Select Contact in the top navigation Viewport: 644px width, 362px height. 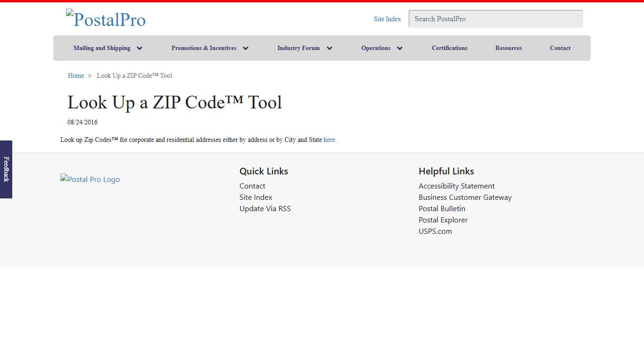click(x=560, y=48)
